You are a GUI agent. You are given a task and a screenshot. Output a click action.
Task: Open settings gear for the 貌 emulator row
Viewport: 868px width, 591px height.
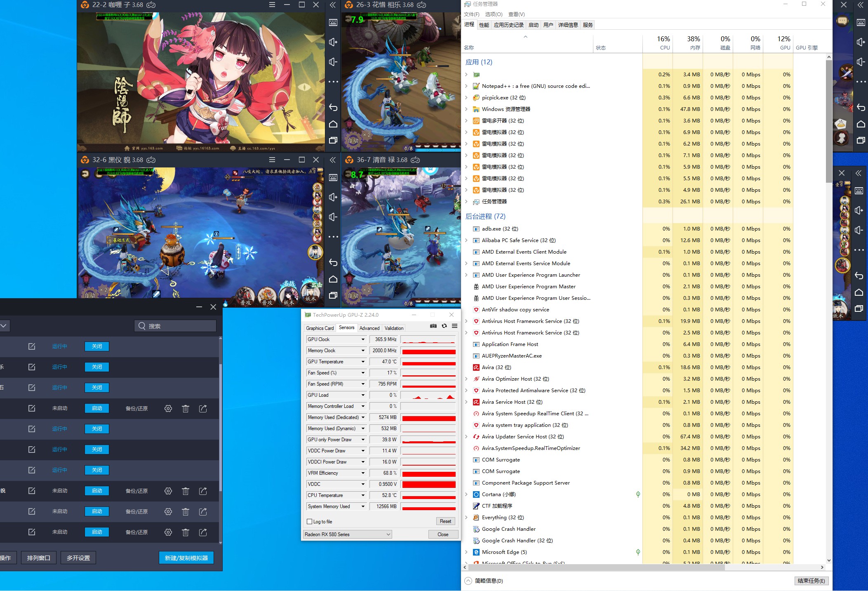168,491
